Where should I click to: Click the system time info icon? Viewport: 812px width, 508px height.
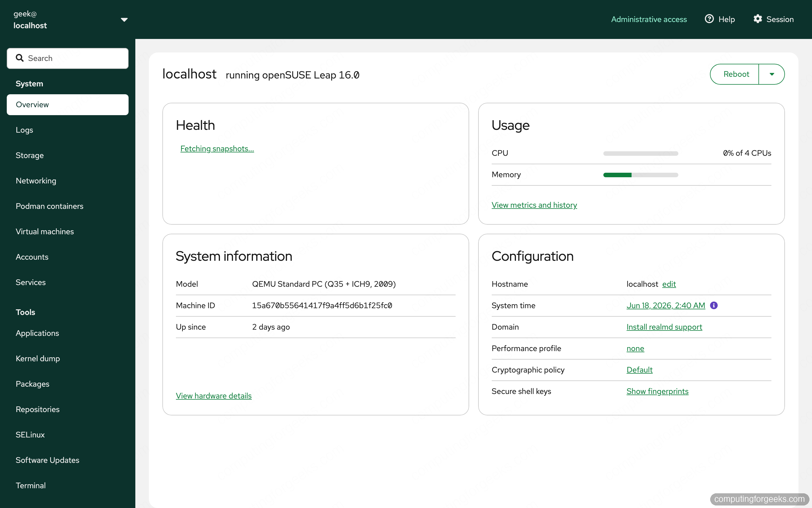714,305
